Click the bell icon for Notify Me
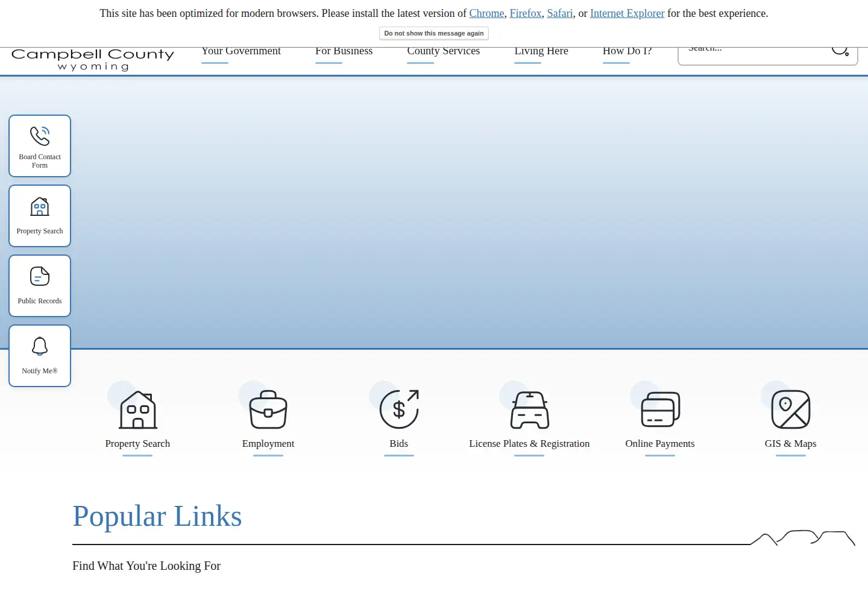 (x=40, y=346)
